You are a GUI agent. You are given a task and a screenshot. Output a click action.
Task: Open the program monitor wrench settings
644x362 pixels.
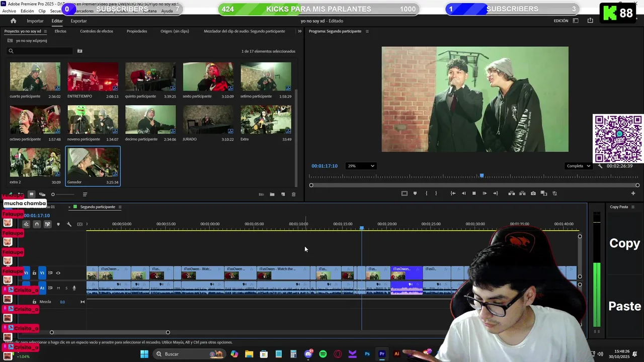(600, 166)
